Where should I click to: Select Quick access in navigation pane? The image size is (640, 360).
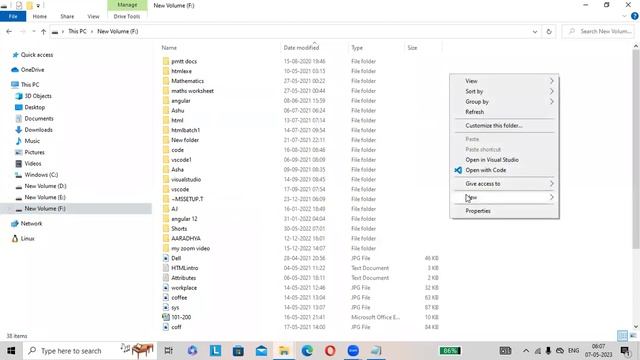(x=37, y=55)
